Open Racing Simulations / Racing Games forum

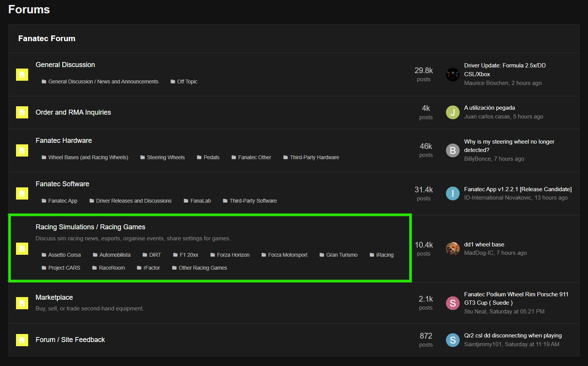click(x=90, y=227)
